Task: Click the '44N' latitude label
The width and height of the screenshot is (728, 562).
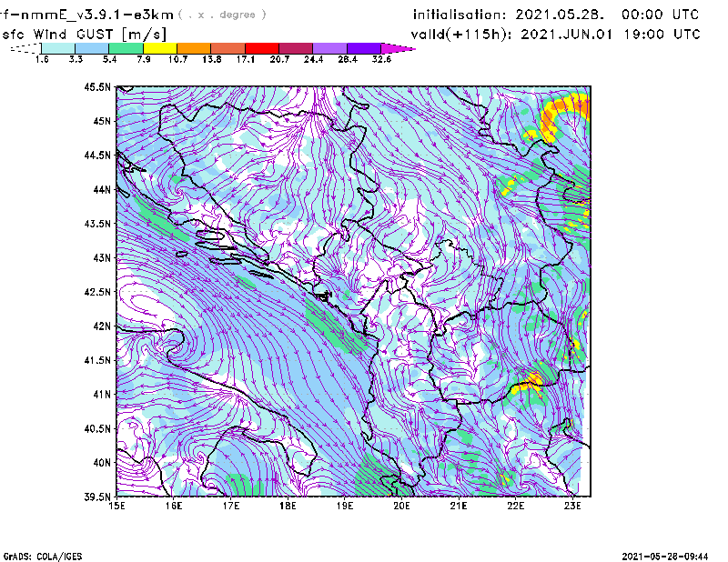Action: [x=102, y=189]
